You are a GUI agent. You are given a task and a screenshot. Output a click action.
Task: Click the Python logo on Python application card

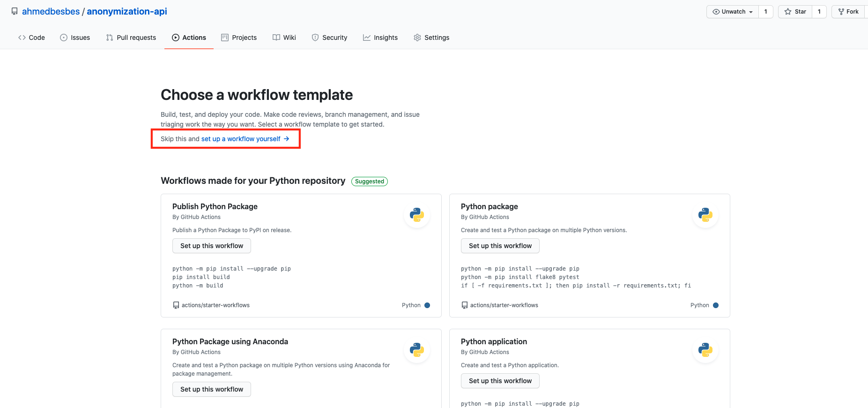705,350
